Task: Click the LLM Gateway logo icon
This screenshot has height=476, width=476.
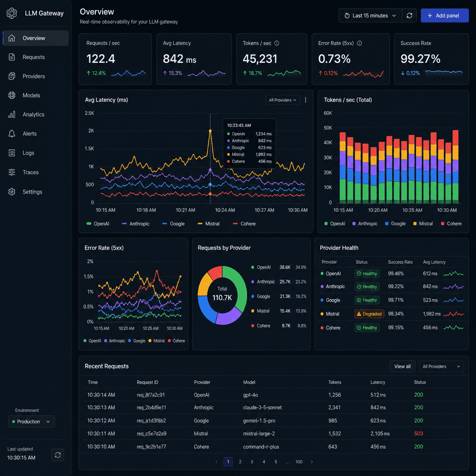Action: pyautogui.click(x=12, y=13)
